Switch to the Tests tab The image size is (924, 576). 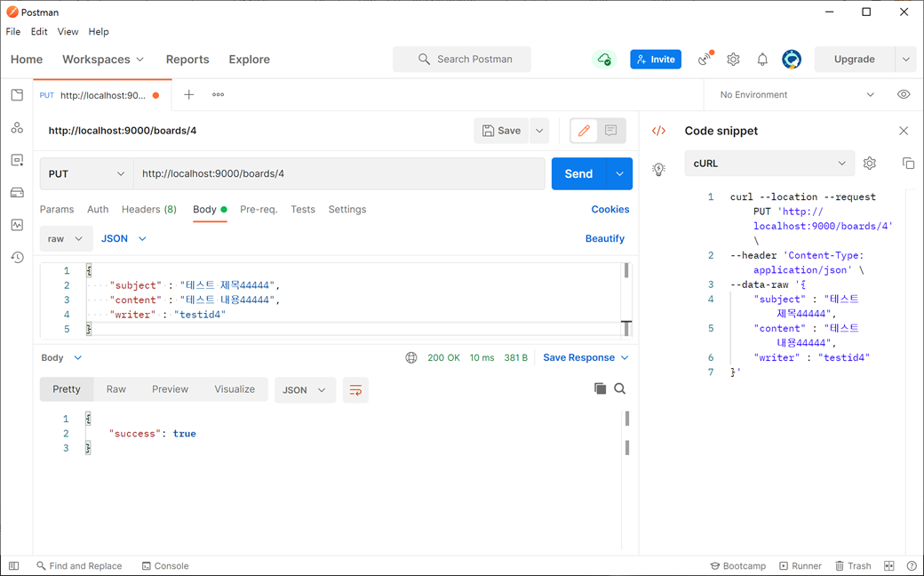click(x=303, y=209)
